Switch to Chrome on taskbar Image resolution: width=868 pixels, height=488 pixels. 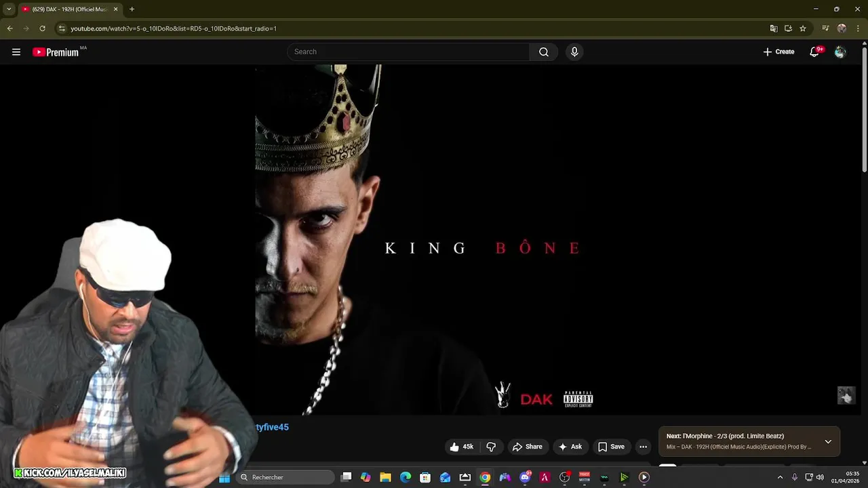(x=485, y=477)
